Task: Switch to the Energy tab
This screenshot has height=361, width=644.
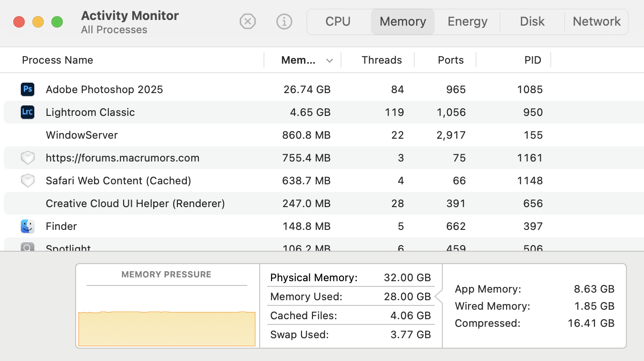Action: coord(467,22)
